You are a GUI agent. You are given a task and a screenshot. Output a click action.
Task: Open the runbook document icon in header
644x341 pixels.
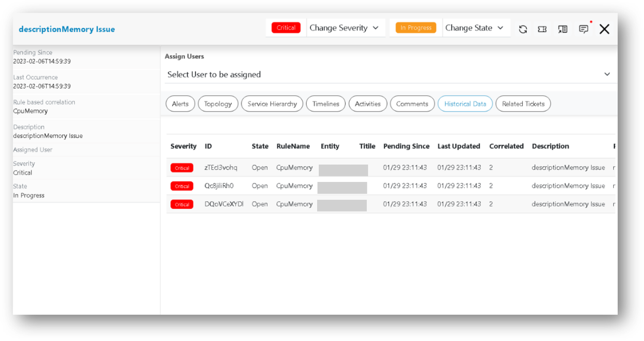[562, 29]
